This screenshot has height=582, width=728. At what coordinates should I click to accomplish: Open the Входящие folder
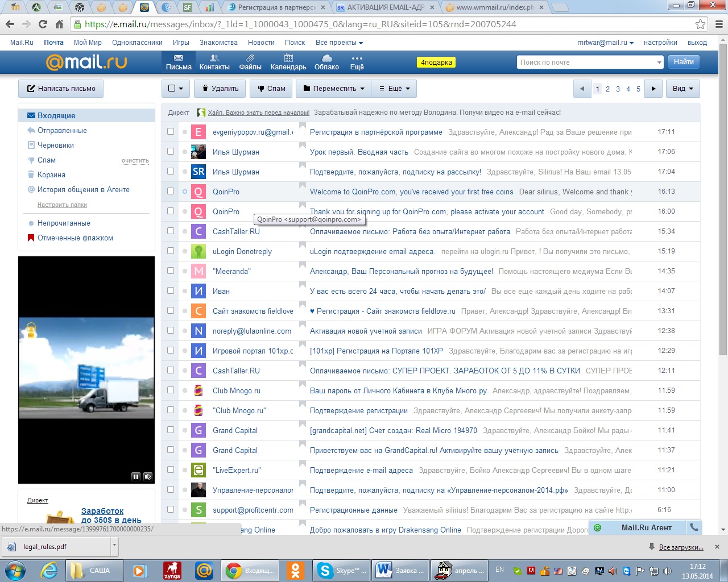coord(86,115)
